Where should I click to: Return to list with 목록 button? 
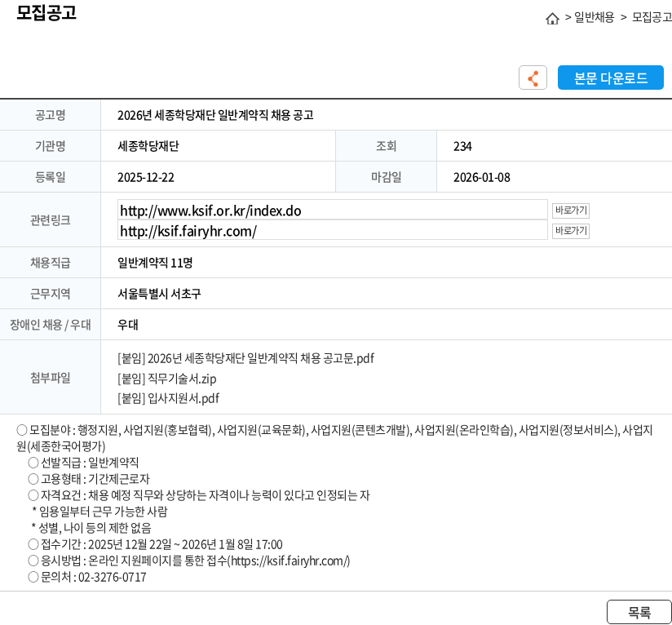coord(639,612)
